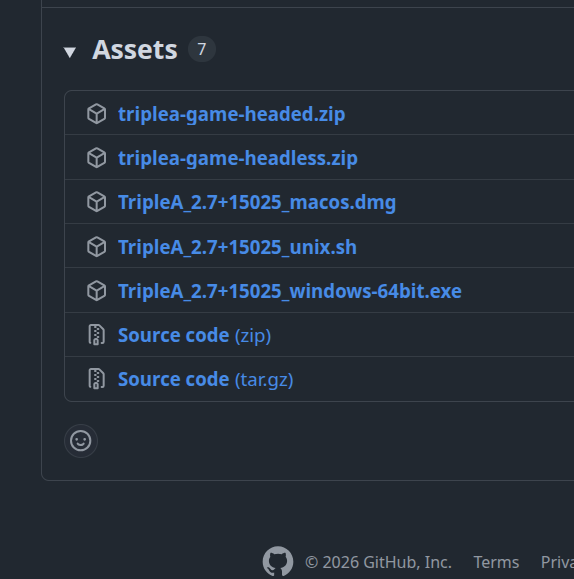The height and width of the screenshot is (579, 574).
Task: Click archive icon beside Source code (tar.gz)
Action: [x=97, y=378]
